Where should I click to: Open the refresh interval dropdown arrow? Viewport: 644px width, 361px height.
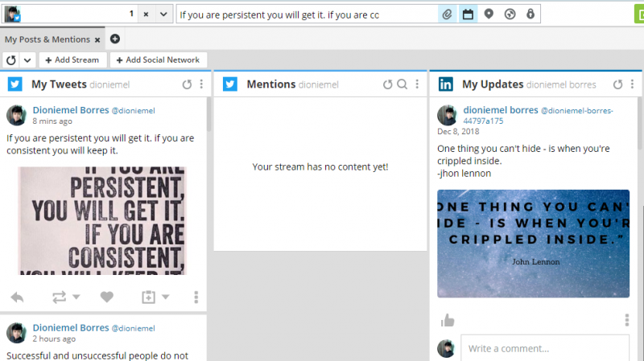click(x=27, y=60)
